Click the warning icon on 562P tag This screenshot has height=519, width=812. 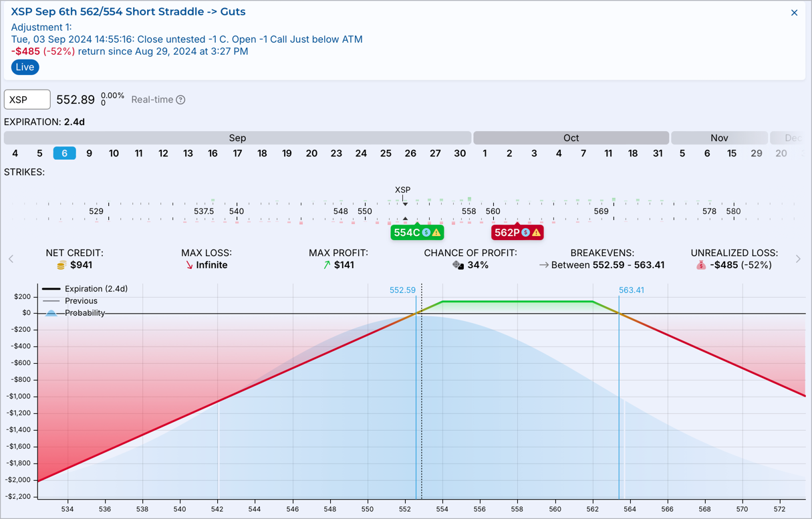coord(536,233)
